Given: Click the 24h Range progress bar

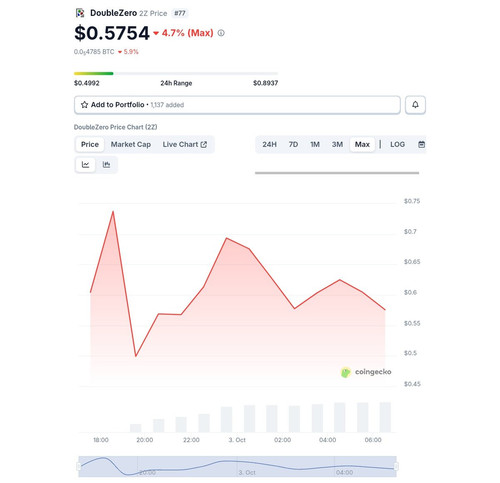Looking at the screenshot, I should click(x=176, y=73).
